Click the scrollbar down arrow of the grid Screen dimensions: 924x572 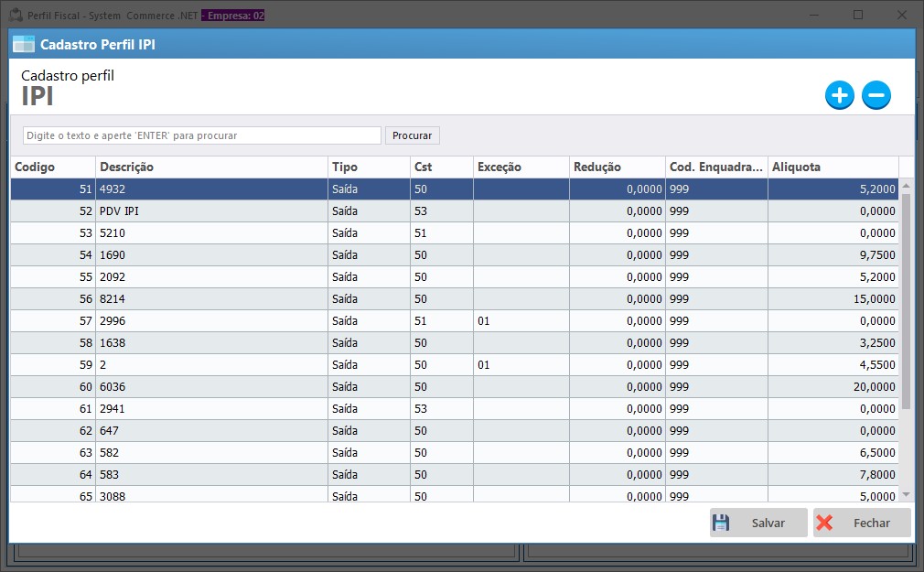point(906,494)
